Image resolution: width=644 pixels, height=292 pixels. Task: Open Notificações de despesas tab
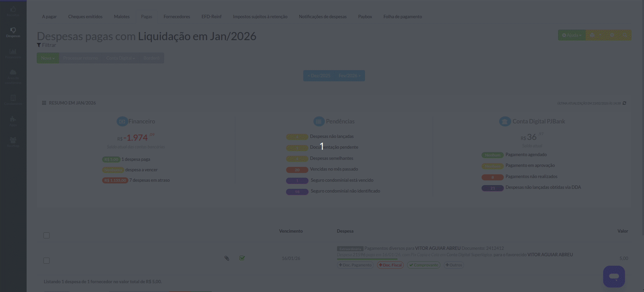tap(323, 17)
